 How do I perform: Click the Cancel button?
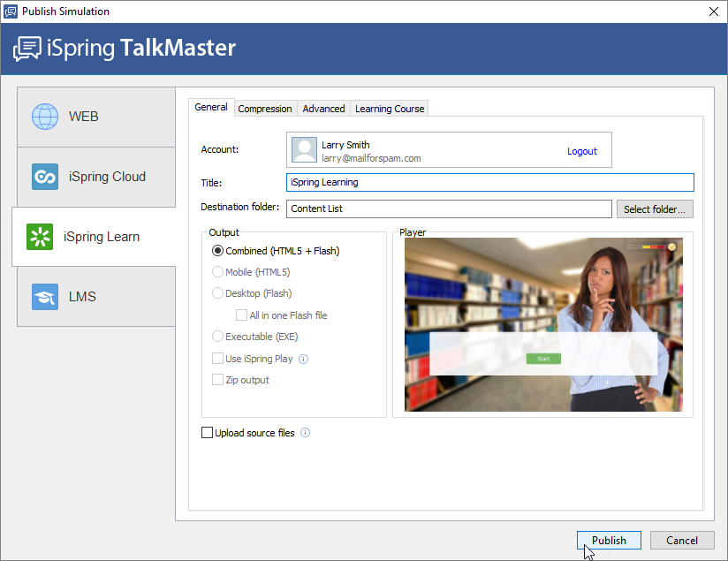click(682, 541)
